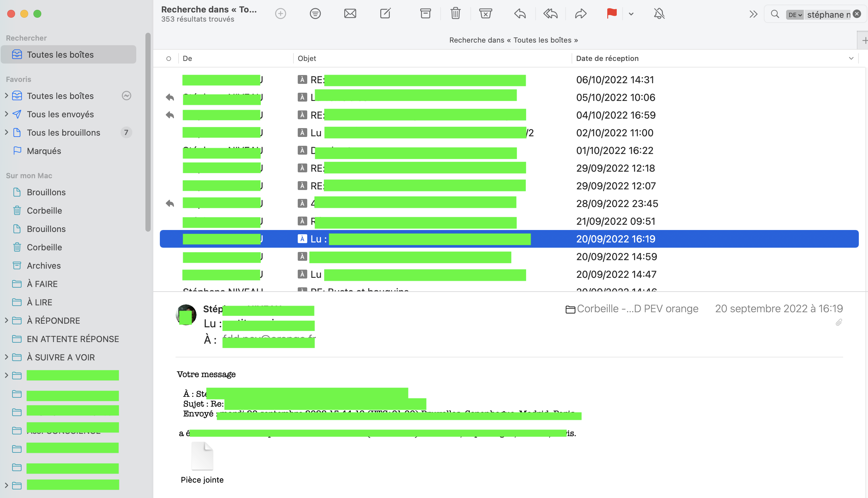Expand the À RÉPONDRE folder
Image resolution: width=868 pixels, height=498 pixels.
pyautogui.click(x=7, y=320)
